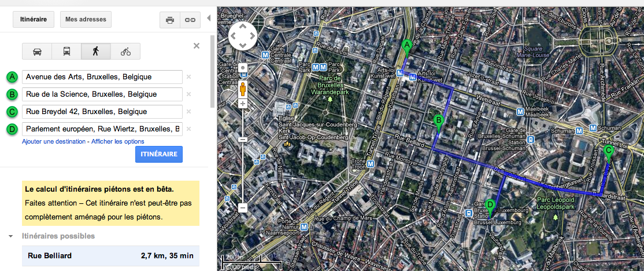Click the zoom slider handle
The image size is (644, 271).
pyautogui.click(x=243, y=140)
